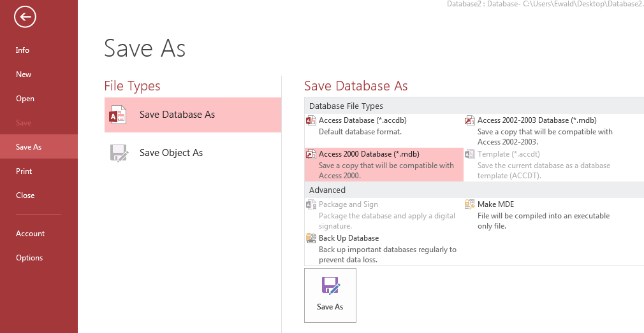Click 'Back up important databases regularly' description
Viewport: 644px width, 333px height.
coord(388,255)
